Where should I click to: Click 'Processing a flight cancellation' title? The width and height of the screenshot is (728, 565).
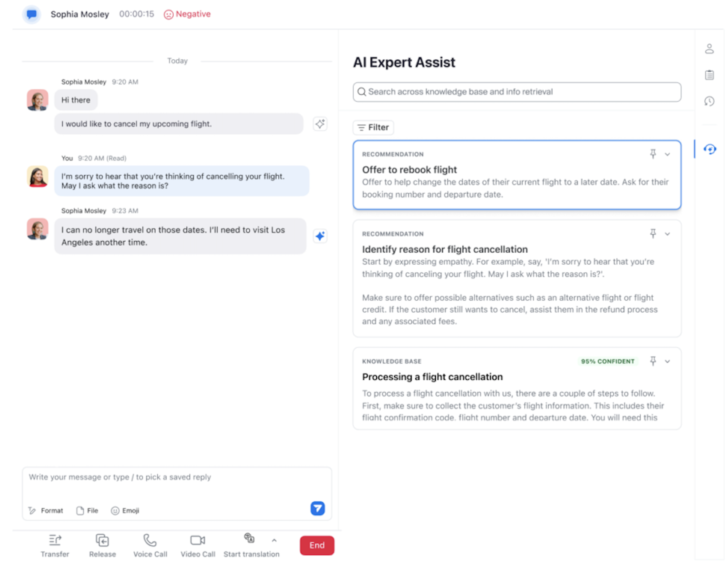(x=432, y=377)
